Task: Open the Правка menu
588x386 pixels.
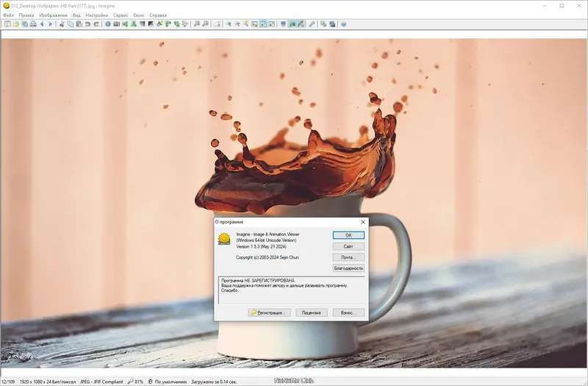Action: [26, 15]
